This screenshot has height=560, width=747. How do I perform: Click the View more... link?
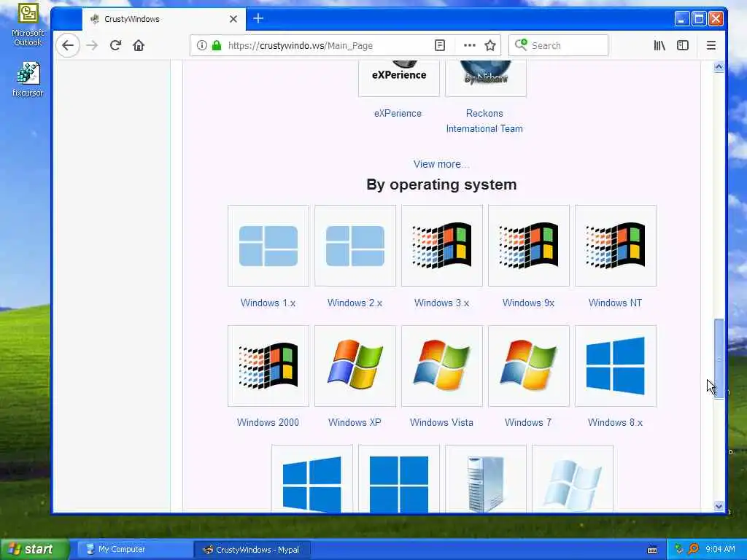[x=441, y=164]
